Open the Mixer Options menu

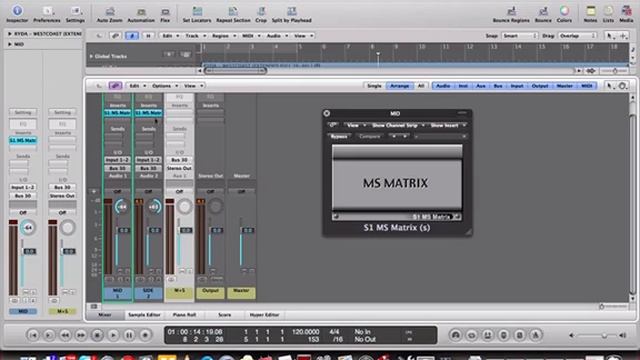point(164,86)
